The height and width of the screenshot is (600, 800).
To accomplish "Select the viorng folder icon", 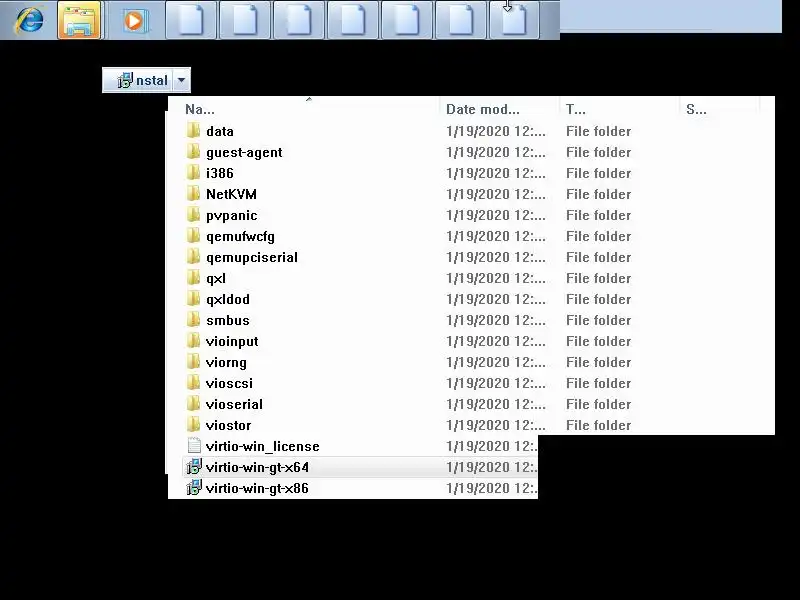I will coord(193,362).
